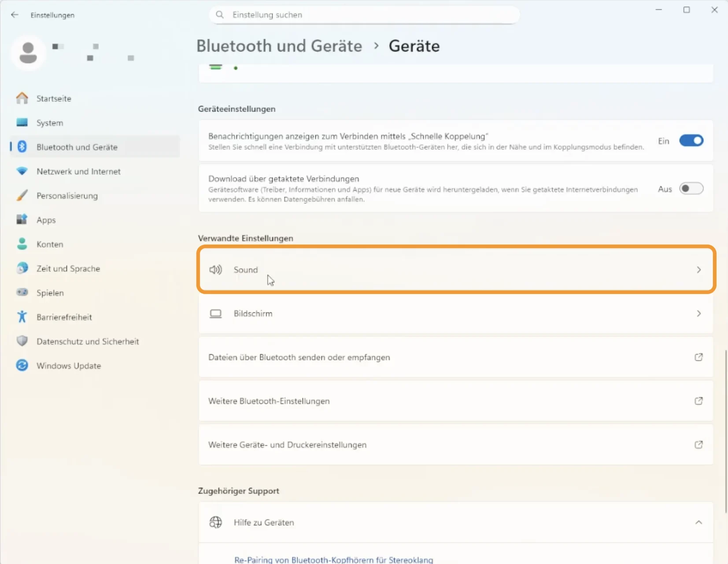Screen dimensions: 728x564
Task: Open Re-Pairing von Bluetooth-Kopfhörern link
Action: tap(333, 560)
